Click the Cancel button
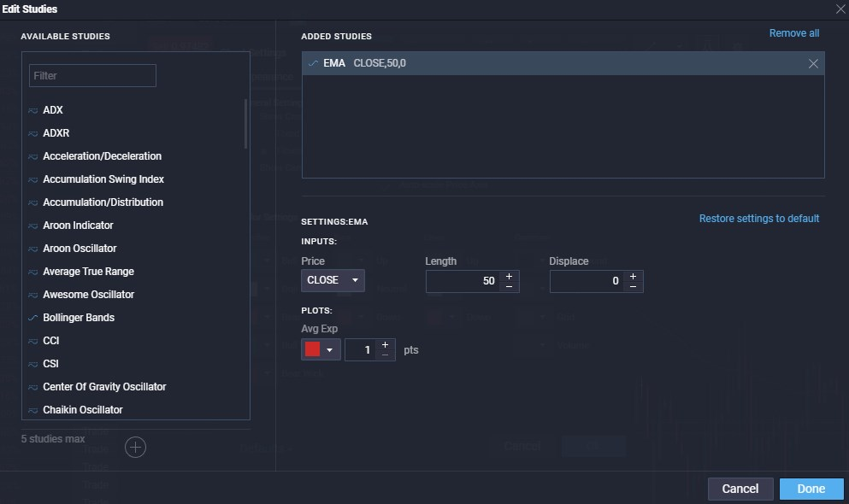 tap(740, 489)
